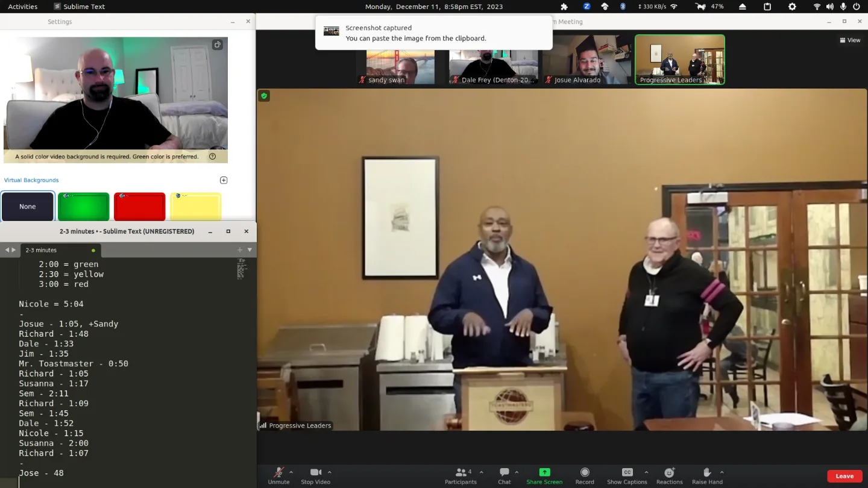868x488 pixels.
Task: Unmute the microphone in Zoom
Action: coord(278,475)
